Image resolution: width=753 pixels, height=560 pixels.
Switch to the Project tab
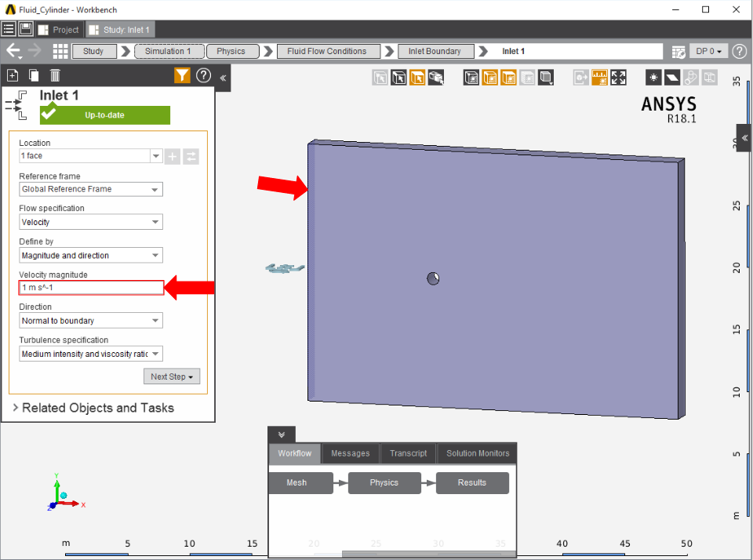(x=59, y=30)
